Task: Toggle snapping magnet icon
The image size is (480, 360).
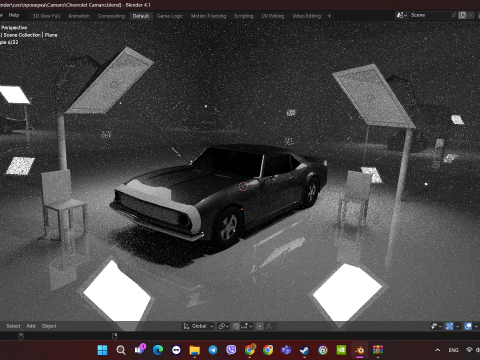Action: coord(236,326)
